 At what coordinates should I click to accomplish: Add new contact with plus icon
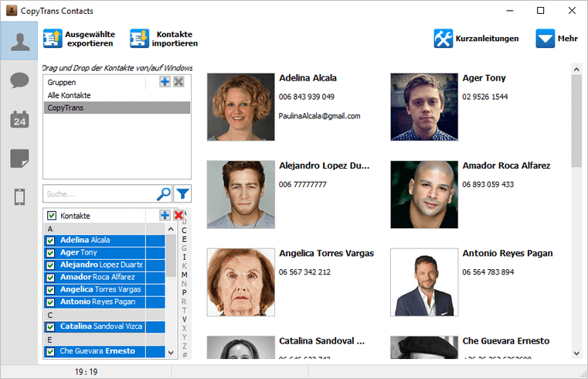point(165,215)
